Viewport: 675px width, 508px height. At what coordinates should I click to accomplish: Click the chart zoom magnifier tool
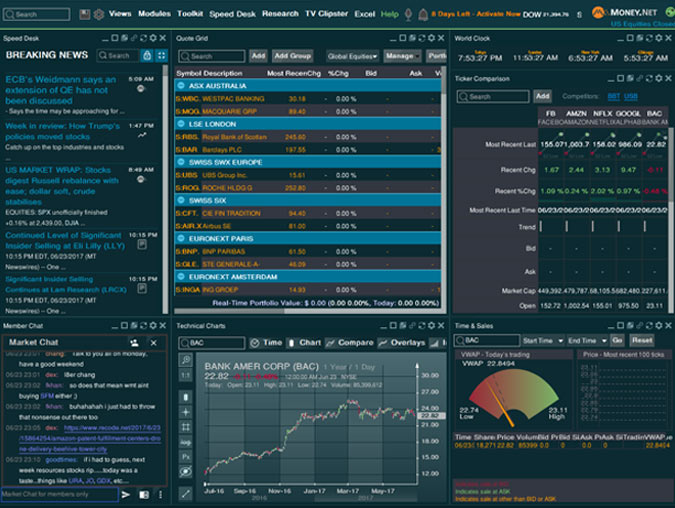185,359
